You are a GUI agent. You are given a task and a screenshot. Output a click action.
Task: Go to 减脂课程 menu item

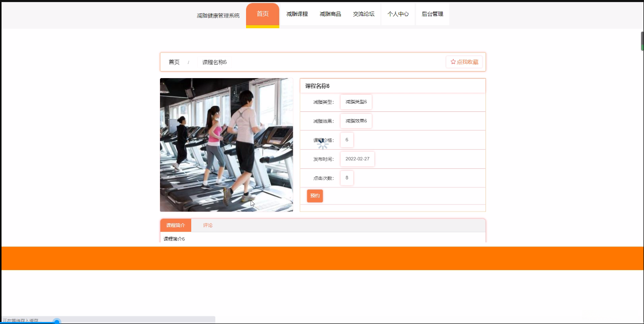[x=297, y=14]
